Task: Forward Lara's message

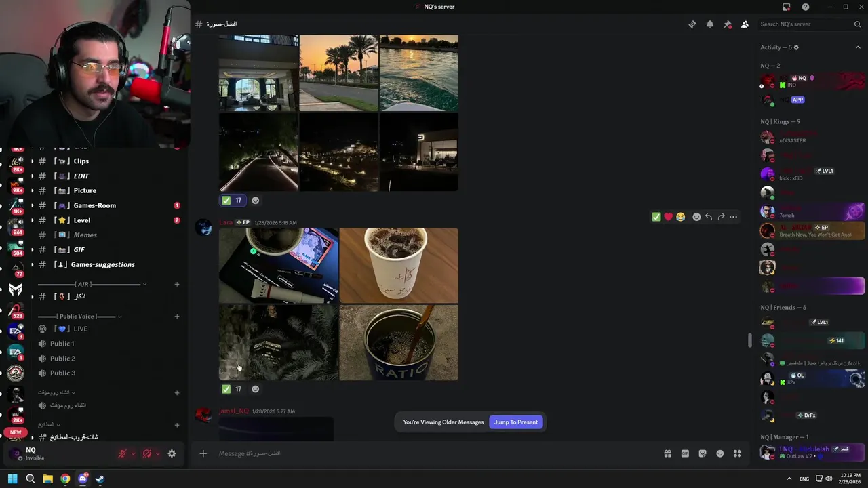Action: [721, 217]
